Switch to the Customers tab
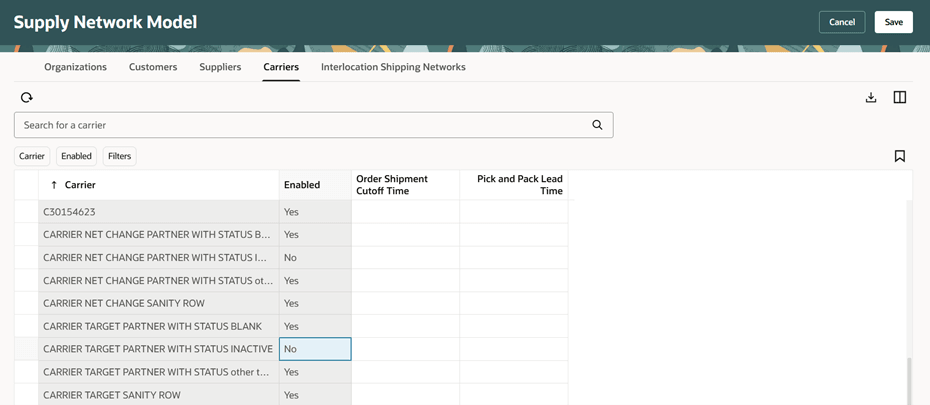 (x=153, y=67)
